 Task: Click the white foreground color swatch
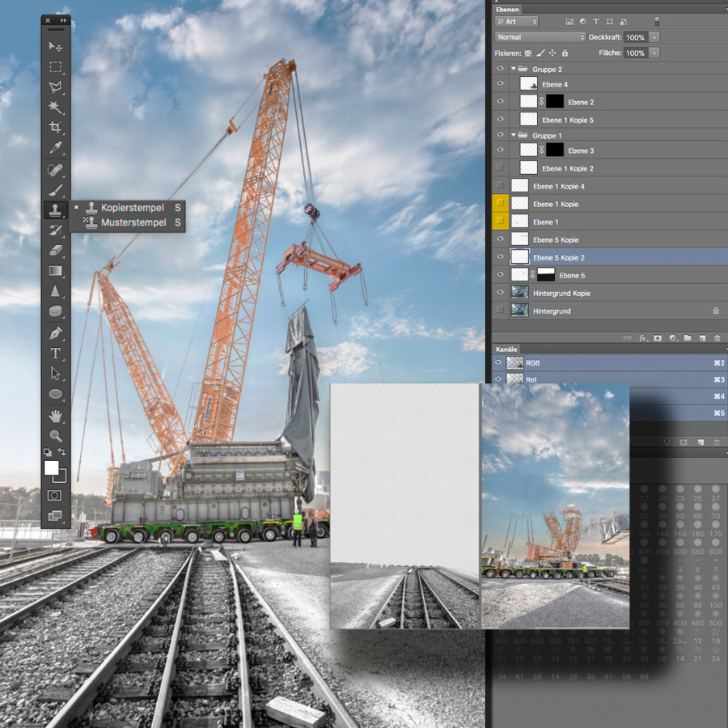tap(51, 468)
